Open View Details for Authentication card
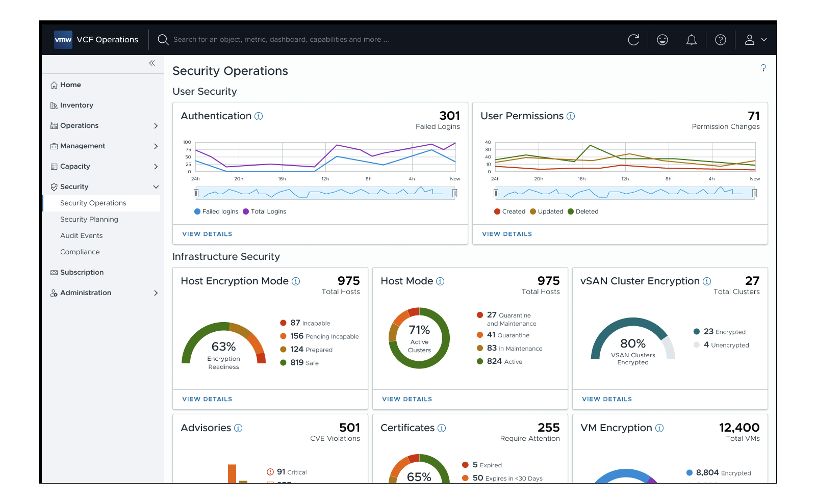 pos(207,234)
